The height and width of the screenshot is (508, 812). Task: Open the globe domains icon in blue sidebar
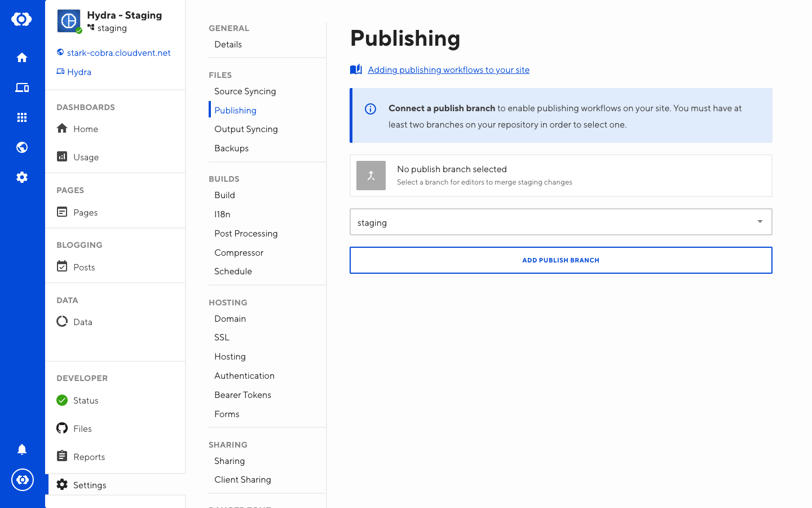[22, 147]
